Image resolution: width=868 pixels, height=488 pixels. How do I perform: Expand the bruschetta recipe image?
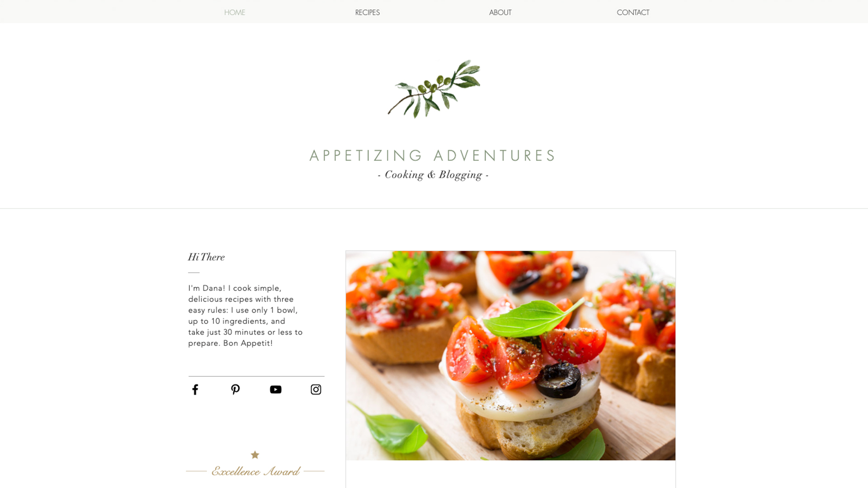[510, 355]
